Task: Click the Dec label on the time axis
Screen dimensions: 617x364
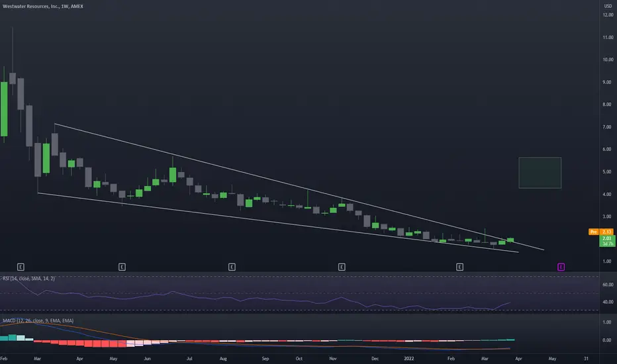Action: pos(375,359)
